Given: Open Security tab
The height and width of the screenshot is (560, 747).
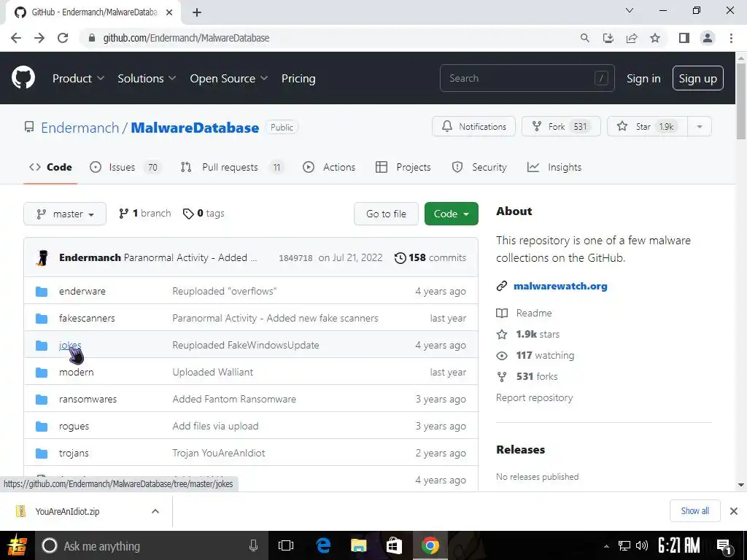Looking at the screenshot, I should [479, 167].
